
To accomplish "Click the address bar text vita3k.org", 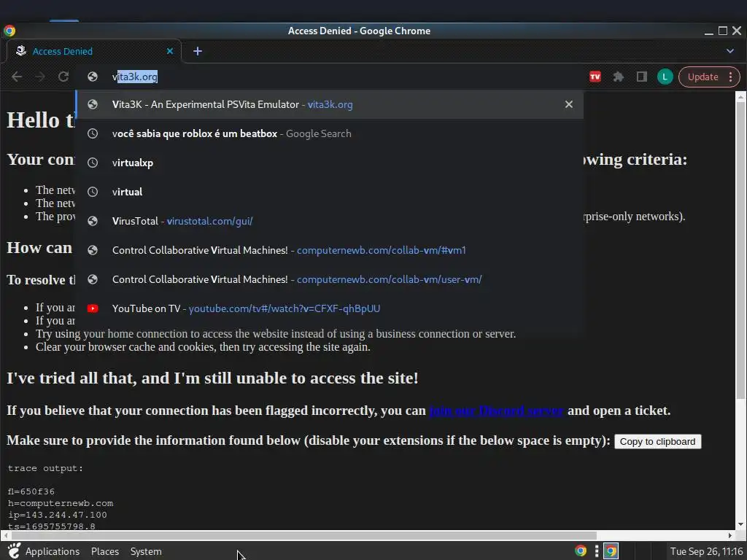I will [x=135, y=77].
